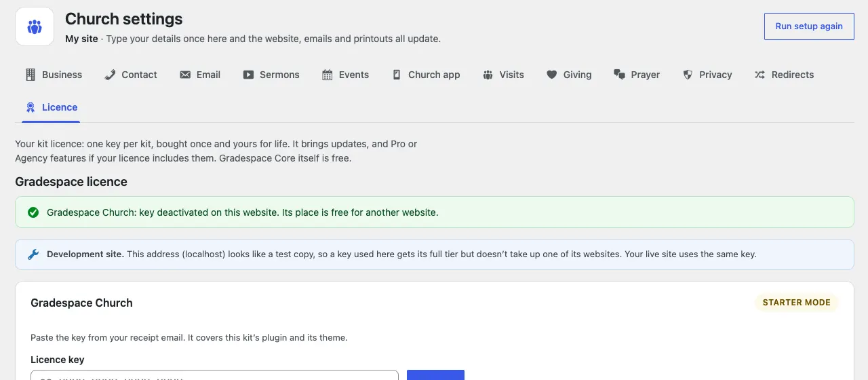Open the Email tab
The width and height of the screenshot is (868, 380).
tap(200, 75)
